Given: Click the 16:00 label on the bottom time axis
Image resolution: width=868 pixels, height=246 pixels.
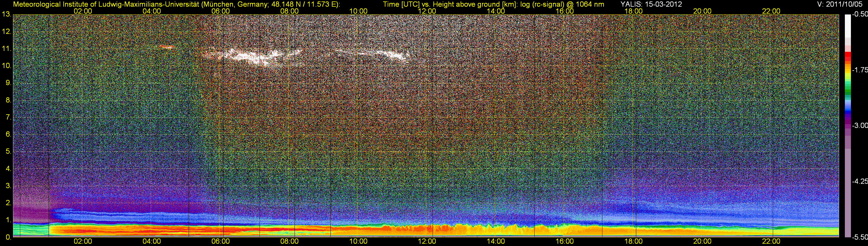Looking at the screenshot, I should [565, 241].
